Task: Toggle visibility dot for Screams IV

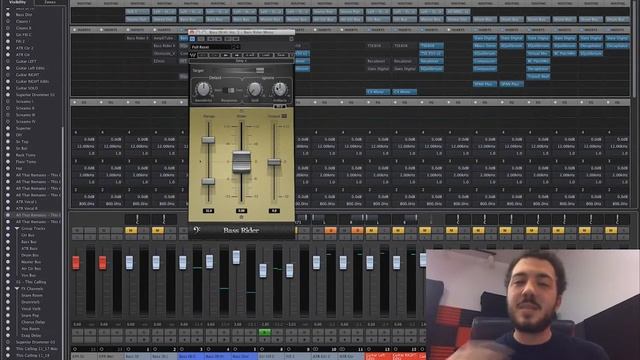Action: click(x=8, y=122)
